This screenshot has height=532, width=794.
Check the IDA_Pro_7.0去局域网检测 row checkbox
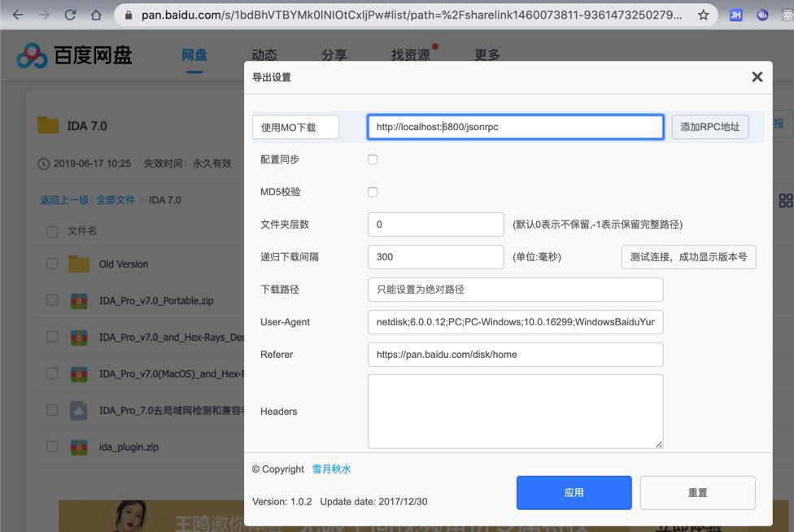coord(52,410)
